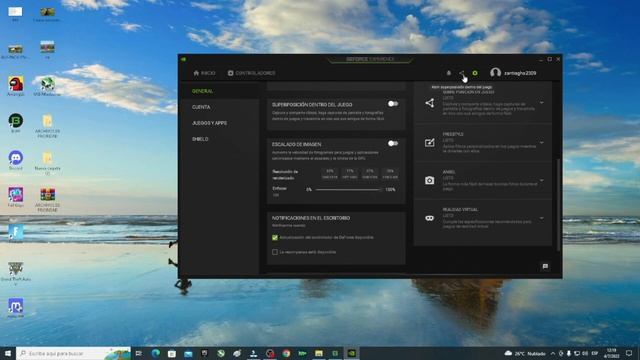
Task: Click the taskbar search box
Action: pyautogui.click(x=73, y=353)
